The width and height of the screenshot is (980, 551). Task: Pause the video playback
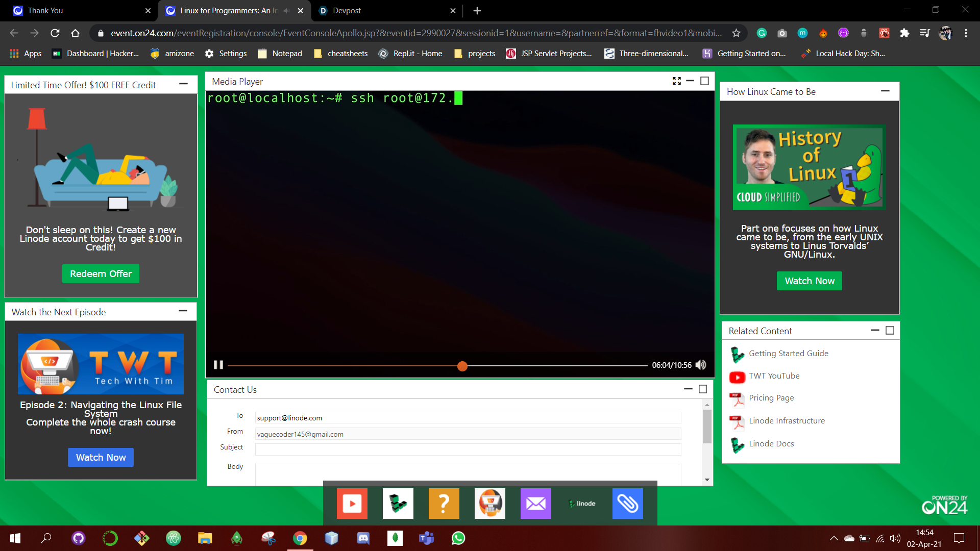tap(218, 365)
